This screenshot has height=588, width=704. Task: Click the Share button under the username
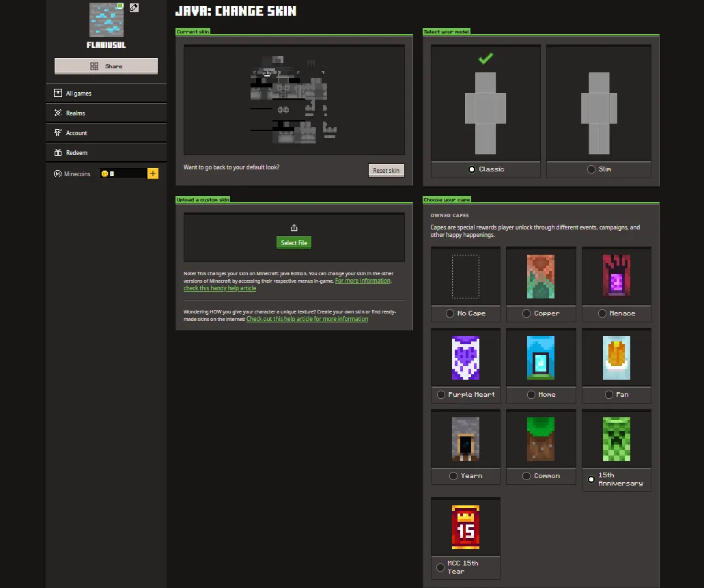tap(106, 66)
